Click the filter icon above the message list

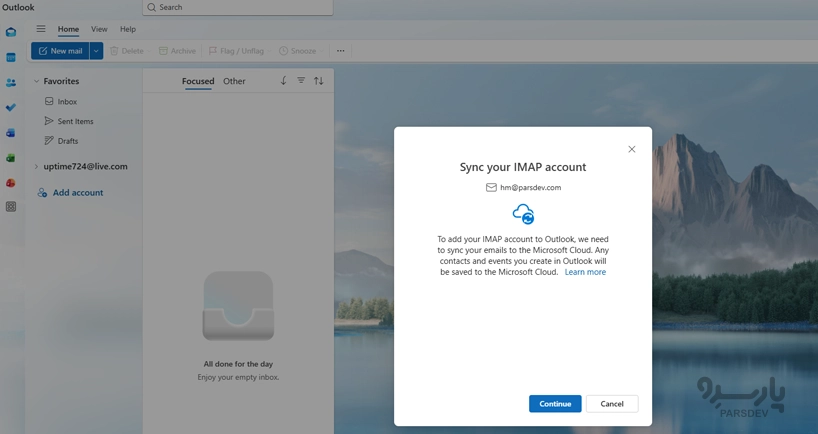pos(301,81)
